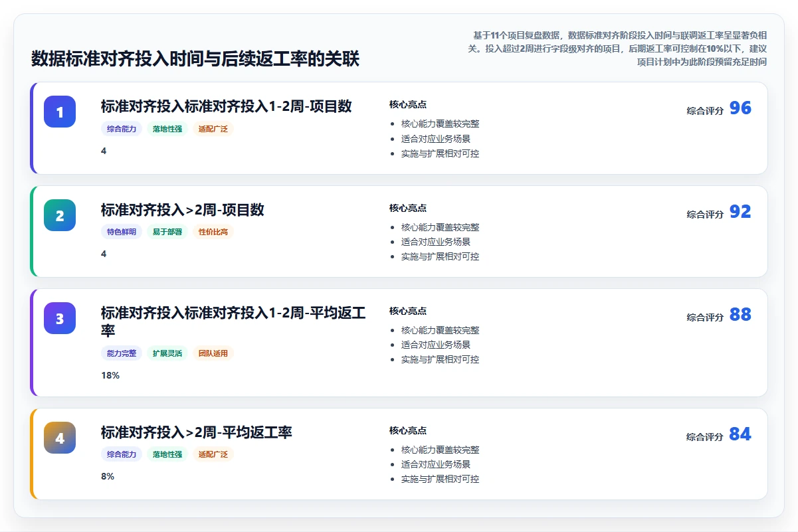798x532 pixels.
Task: Select the page title about 数据标准对齐投入时间
Action: (195, 58)
